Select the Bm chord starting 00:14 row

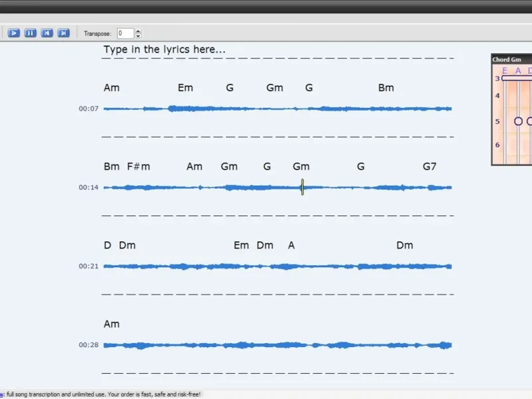click(x=112, y=167)
